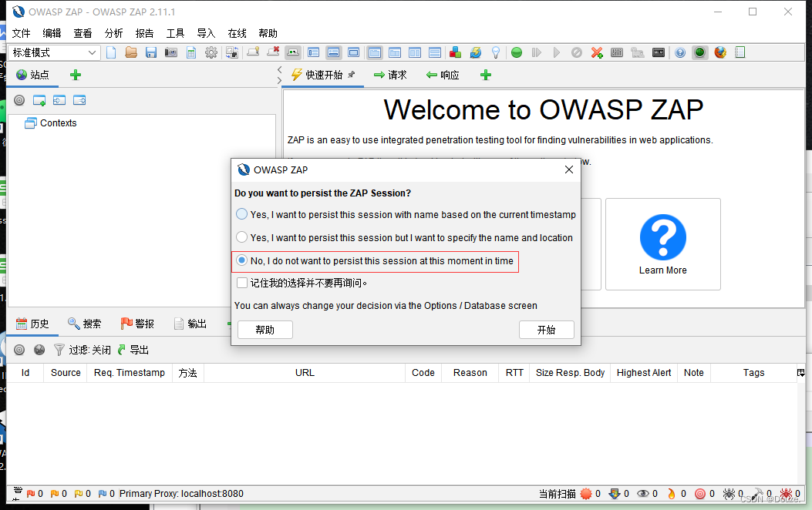This screenshot has height=510, width=812.
Task: Click New Context icon with green plus
Action: (x=39, y=100)
